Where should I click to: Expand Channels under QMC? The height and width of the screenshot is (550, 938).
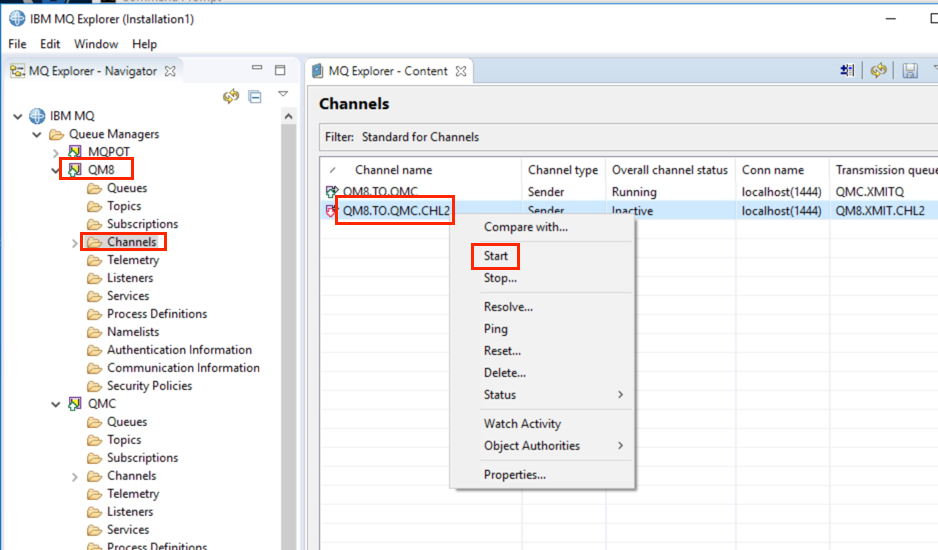tap(75, 477)
